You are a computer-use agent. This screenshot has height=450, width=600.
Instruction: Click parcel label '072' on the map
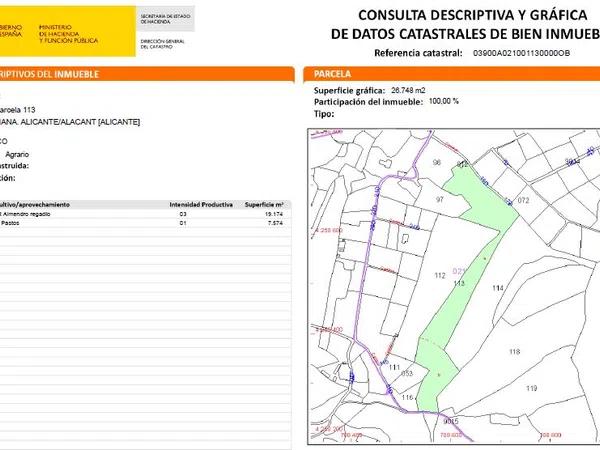[523, 200]
